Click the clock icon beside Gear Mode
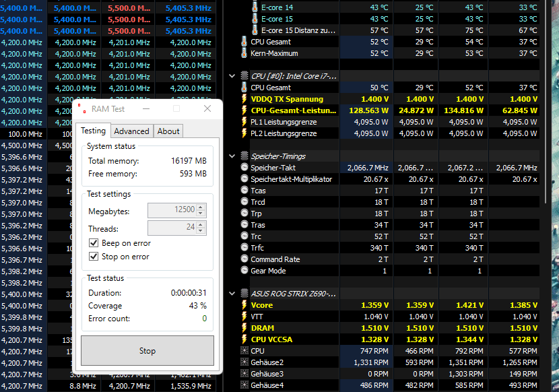 [244, 270]
